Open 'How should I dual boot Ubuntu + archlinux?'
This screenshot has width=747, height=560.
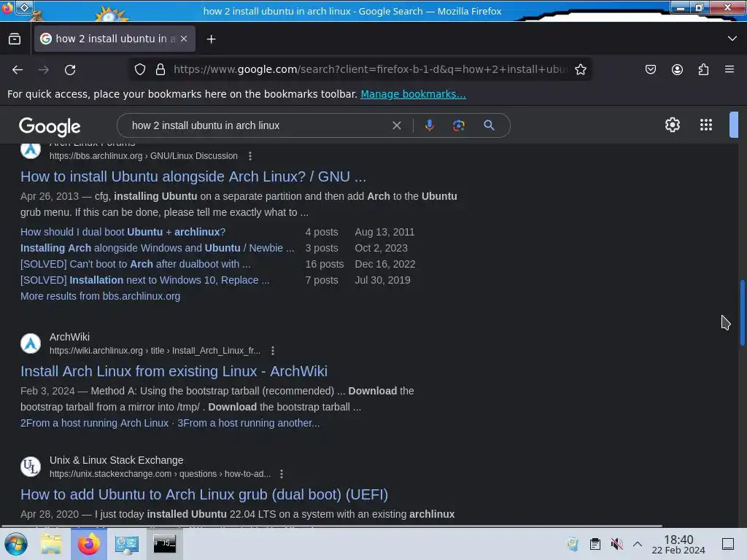(123, 232)
